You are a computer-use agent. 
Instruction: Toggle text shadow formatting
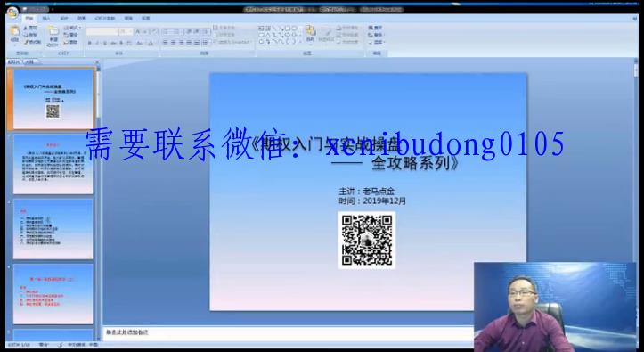click(121, 43)
